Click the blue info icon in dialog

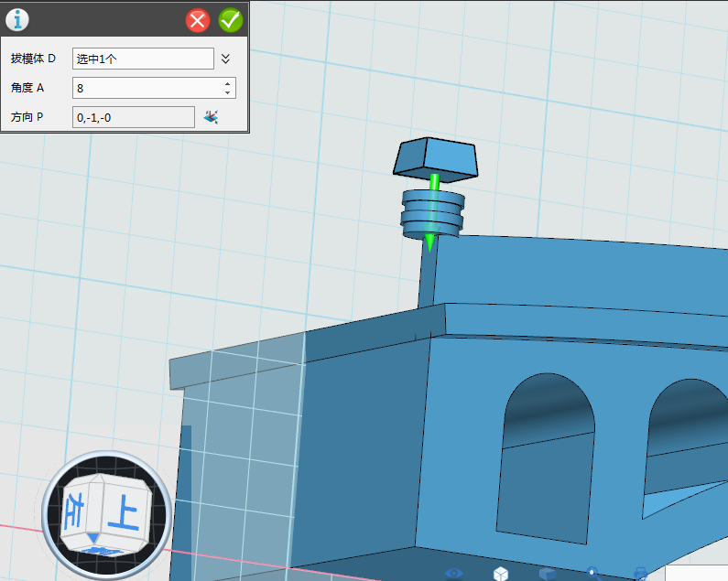pyautogui.click(x=17, y=19)
